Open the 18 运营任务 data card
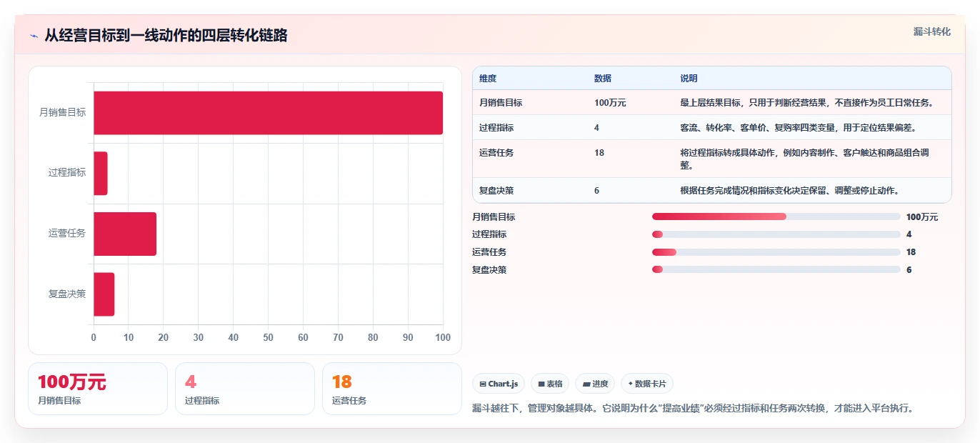The height and width of the screenshot is (443, 980). [392, 389]
